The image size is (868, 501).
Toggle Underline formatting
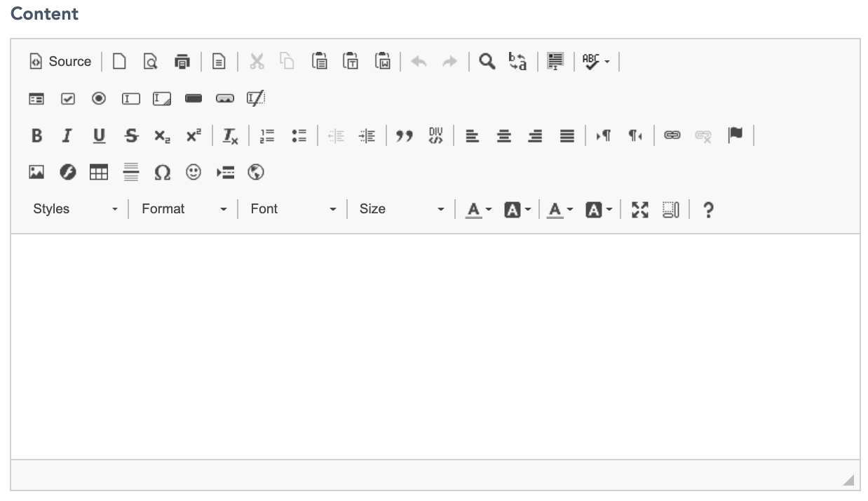[99, 136]
